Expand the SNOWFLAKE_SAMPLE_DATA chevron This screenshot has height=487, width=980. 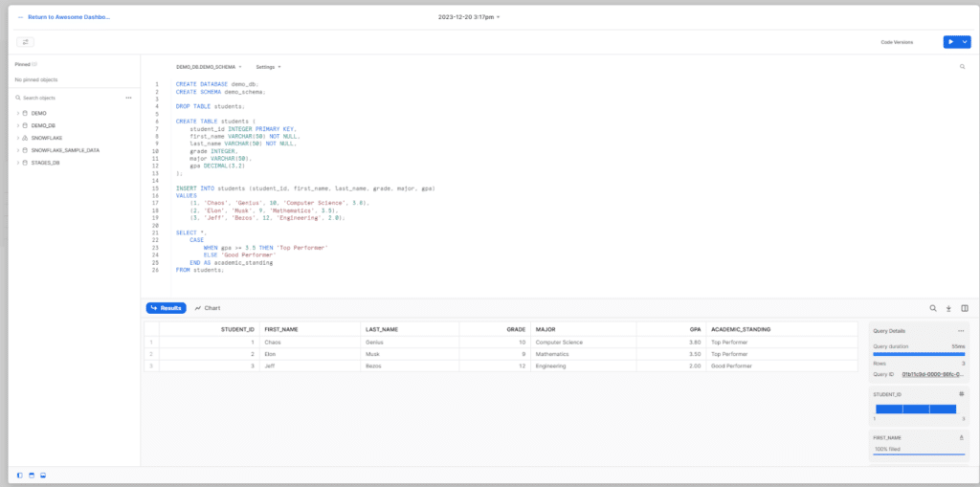[x=18, y=150]
